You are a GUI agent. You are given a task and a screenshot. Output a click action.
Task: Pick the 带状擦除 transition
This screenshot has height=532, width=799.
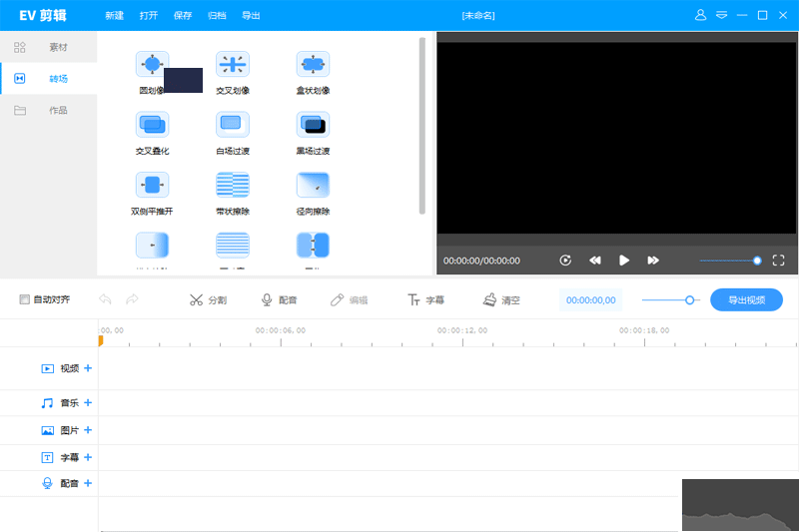pyautogui.click(x=233, y=185)
